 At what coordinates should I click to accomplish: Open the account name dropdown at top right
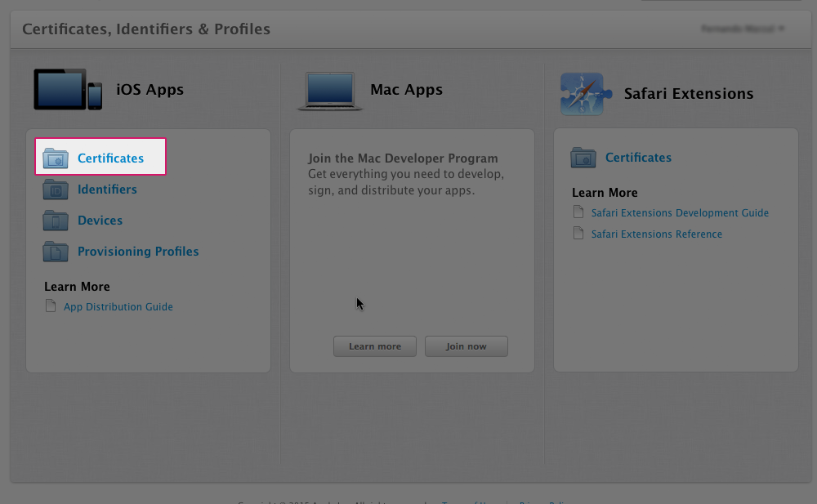[x=743, y=29]
